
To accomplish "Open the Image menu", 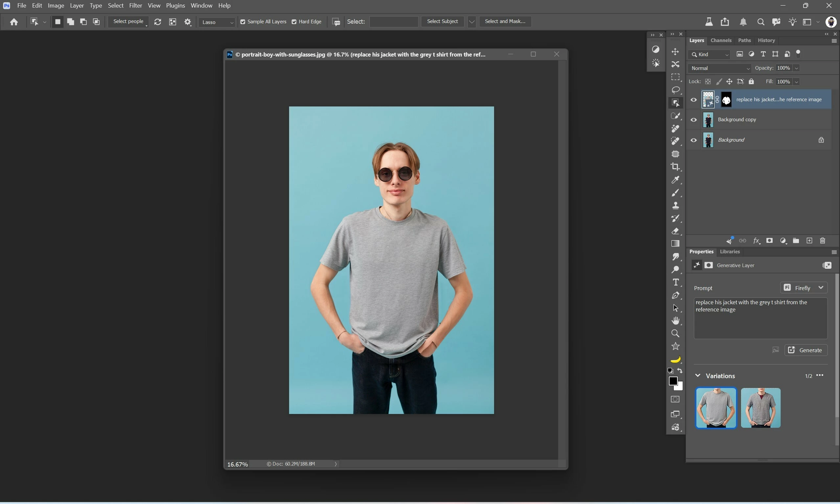I will tap(56, 6).
